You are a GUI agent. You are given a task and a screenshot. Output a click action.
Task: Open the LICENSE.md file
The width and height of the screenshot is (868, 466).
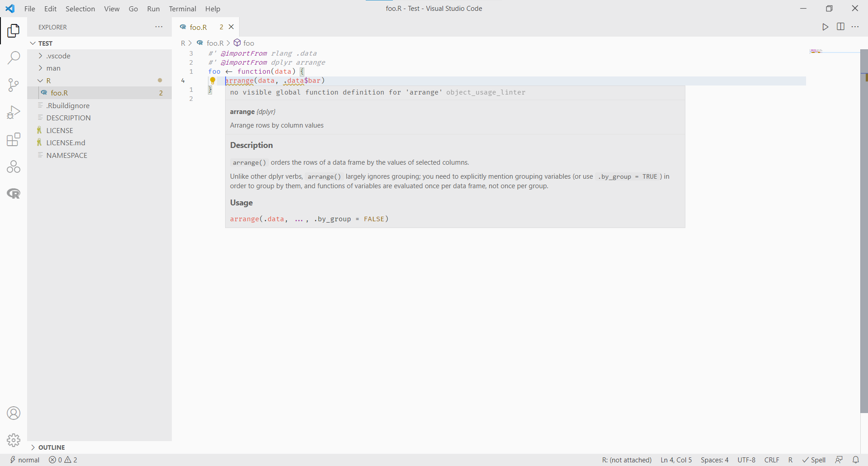click(99, 143)
